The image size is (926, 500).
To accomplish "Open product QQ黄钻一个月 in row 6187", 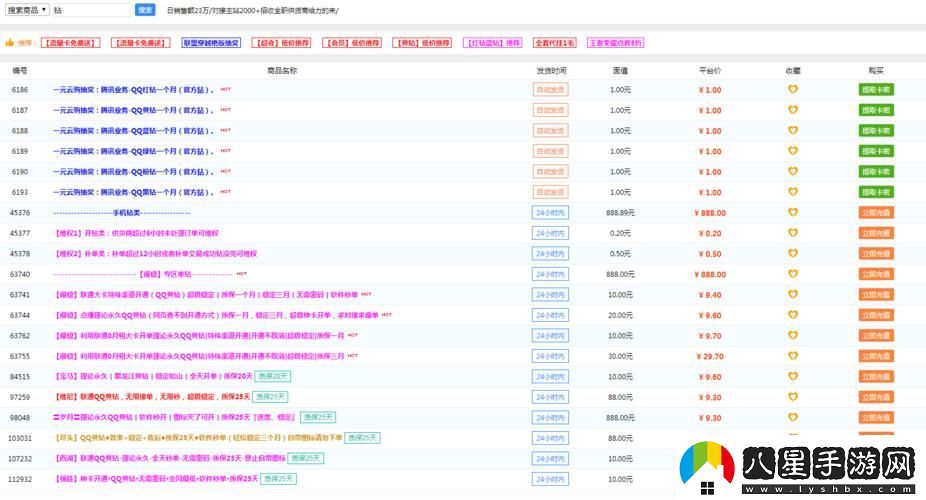I will point(134,110).
